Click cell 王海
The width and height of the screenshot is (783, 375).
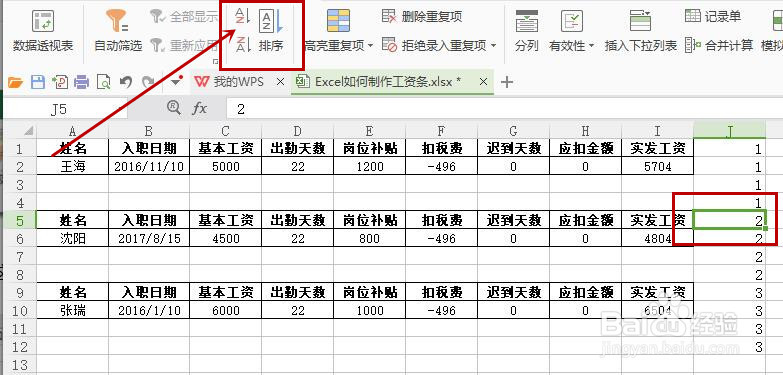tap(72, 166)
